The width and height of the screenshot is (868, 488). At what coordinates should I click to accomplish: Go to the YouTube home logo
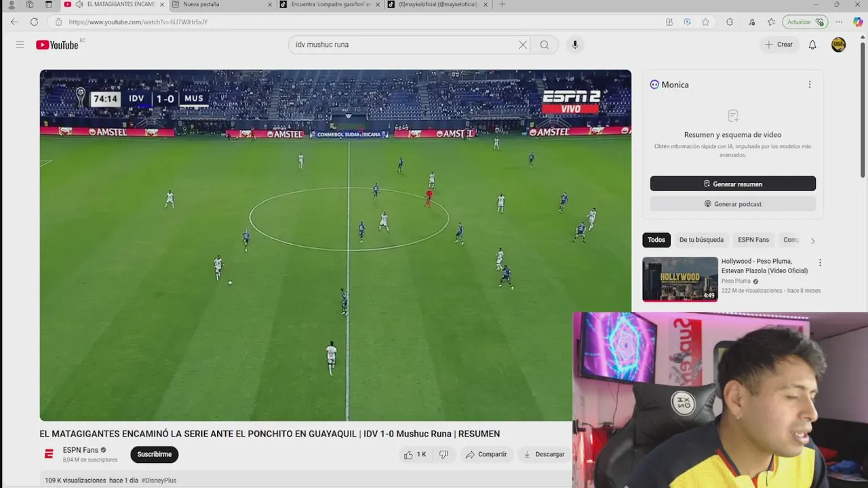[x=58, y=45]
